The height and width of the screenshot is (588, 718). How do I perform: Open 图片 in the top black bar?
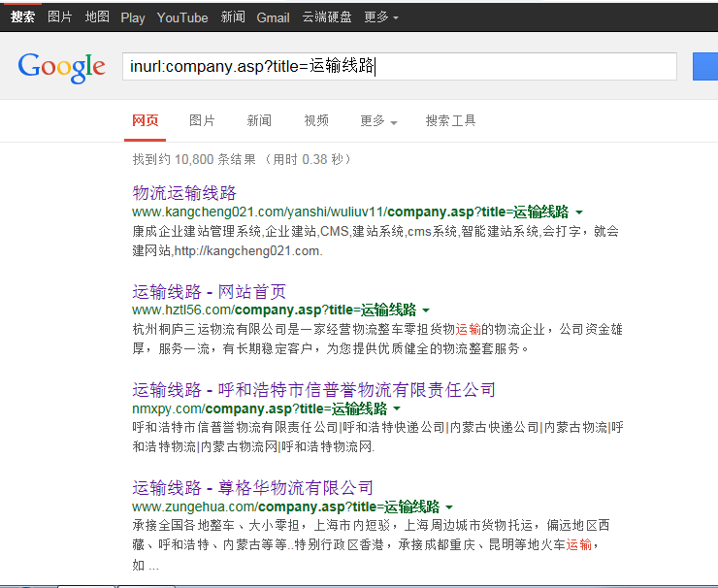click(x=60, y=17)
